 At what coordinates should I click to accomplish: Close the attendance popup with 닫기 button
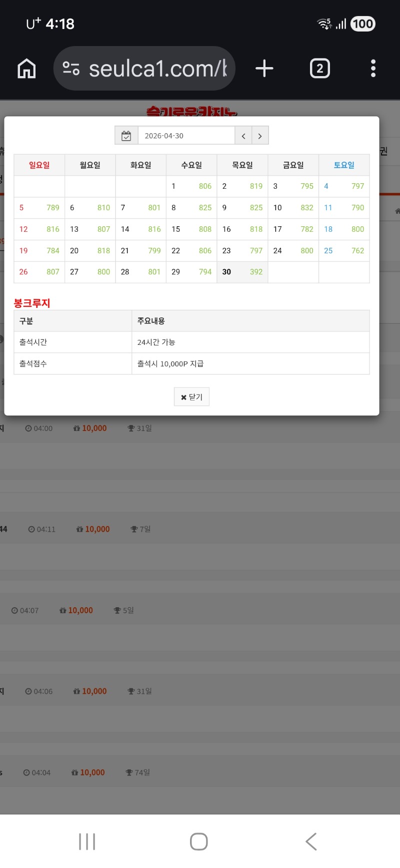(191, 397)
